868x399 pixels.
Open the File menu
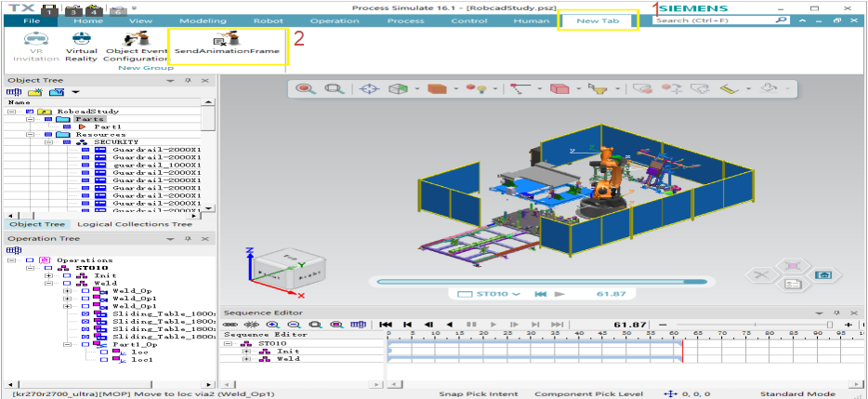point(32,20)
